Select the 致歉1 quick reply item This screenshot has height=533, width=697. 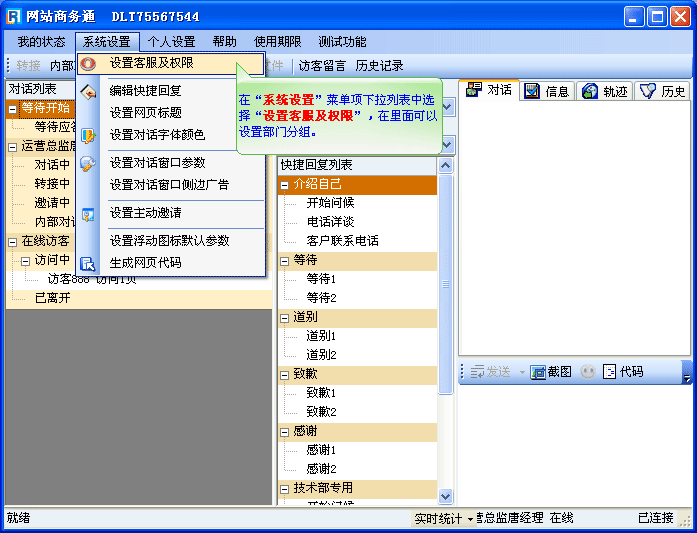tap(321, 393)
